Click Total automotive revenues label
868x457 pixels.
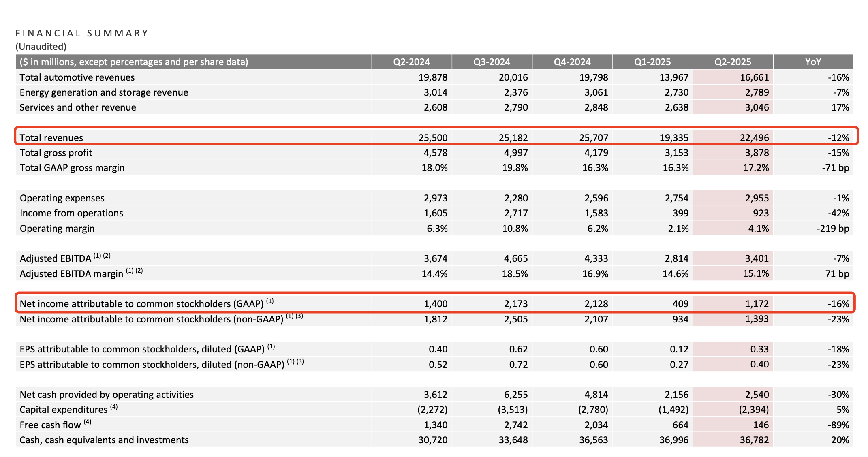(x=77, y=77)
